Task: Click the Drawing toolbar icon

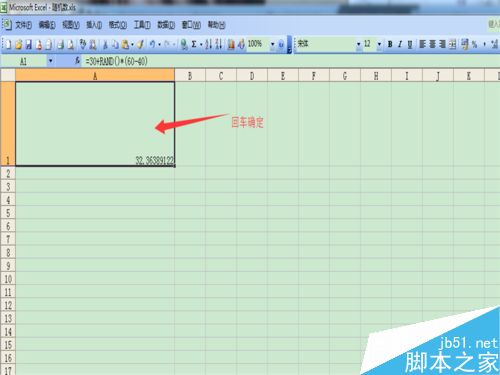Action: pyautogui.click(x=241, y=44)
